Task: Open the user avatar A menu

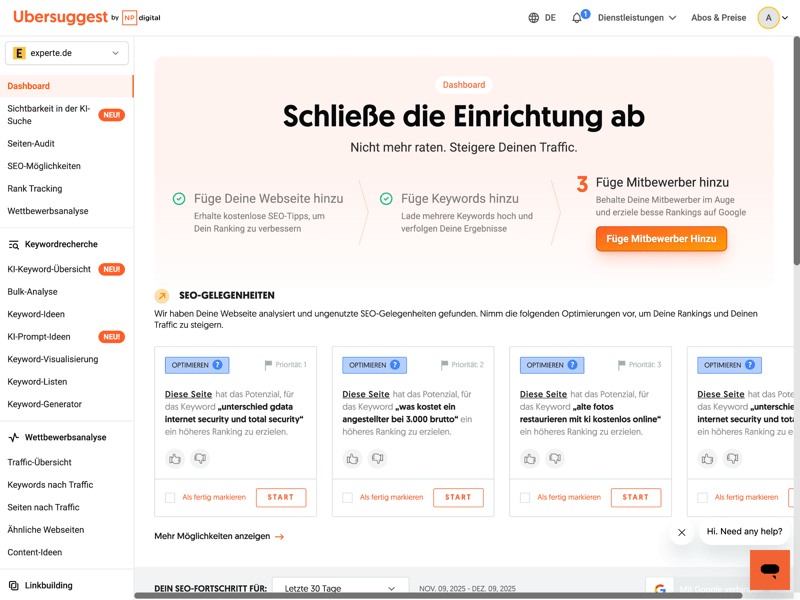Action: click(x=768, y=18)
